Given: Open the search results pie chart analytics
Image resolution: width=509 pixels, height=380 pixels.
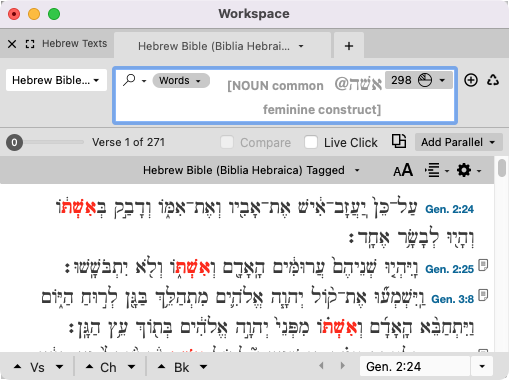Looking at the screenshot, I should coord(425,80).
